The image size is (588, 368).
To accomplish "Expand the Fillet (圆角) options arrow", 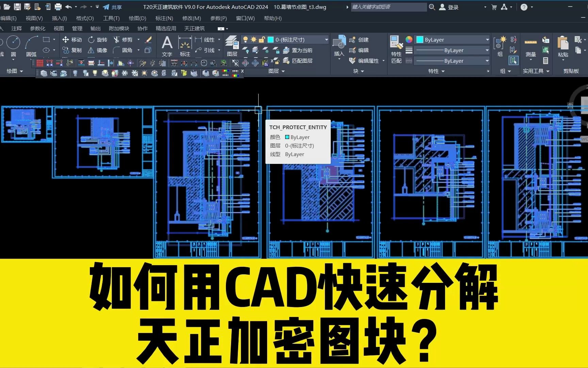I will [138, 50].
